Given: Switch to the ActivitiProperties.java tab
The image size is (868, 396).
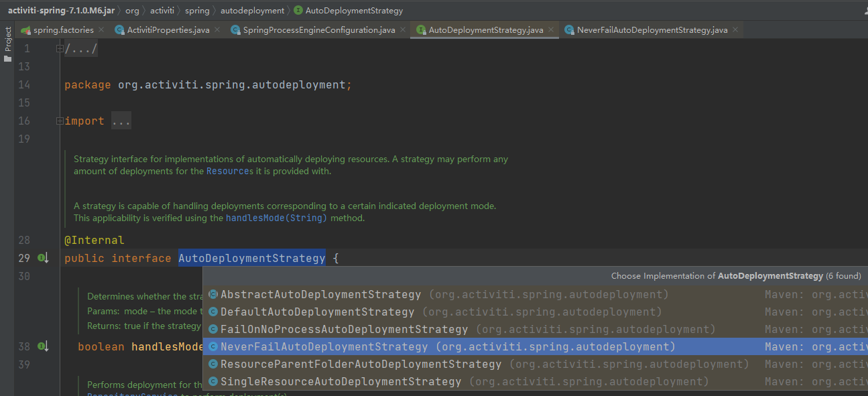Looking at the screenshot, I should [x=168, y=30].
